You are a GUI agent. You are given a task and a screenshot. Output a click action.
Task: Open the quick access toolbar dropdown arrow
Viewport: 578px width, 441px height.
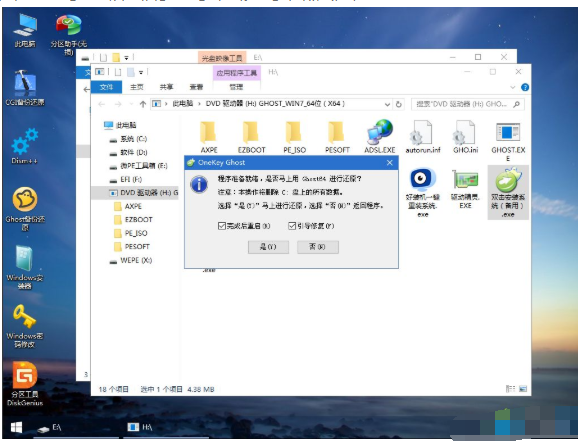click(x=141, y=72)
